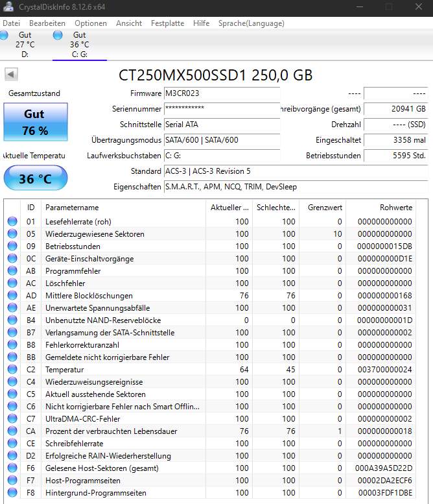Click the Übertragungsmodus SATA/600 field
The height and width of the screenshot is (504, 433).
[x=222, y=140]
